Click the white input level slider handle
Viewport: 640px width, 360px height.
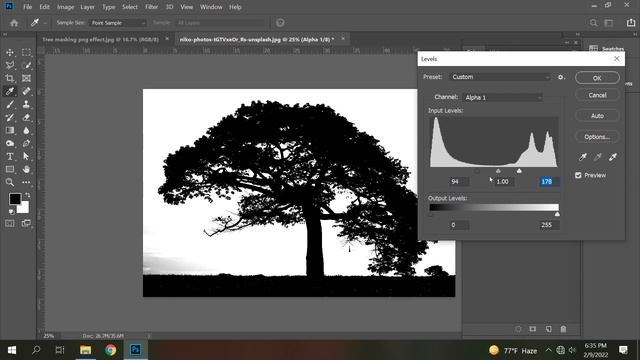(x=519, y=171)
